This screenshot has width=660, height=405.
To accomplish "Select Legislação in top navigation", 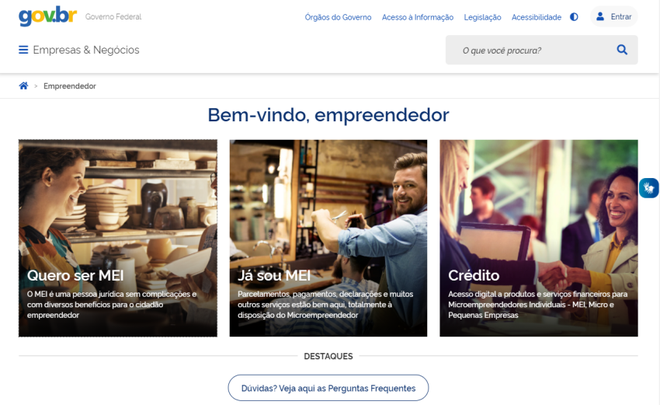I will (x=482, y=17).
